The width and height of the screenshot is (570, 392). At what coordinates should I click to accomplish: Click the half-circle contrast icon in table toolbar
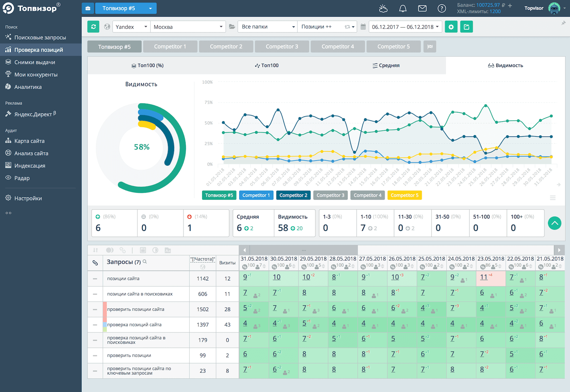(x=155, y=250)
